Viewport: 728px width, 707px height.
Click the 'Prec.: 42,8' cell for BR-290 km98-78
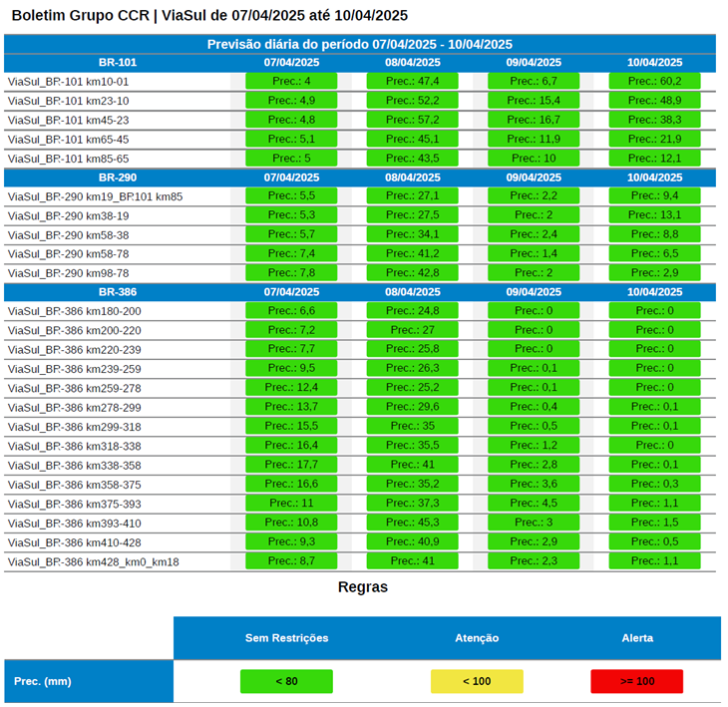(412, 272)
